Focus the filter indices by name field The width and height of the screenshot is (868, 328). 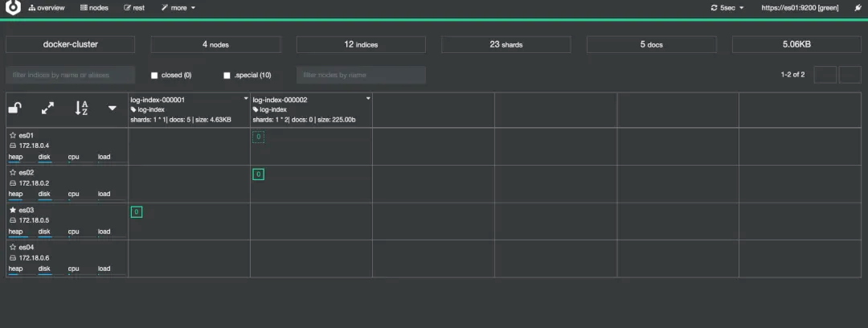coord(70,75)
